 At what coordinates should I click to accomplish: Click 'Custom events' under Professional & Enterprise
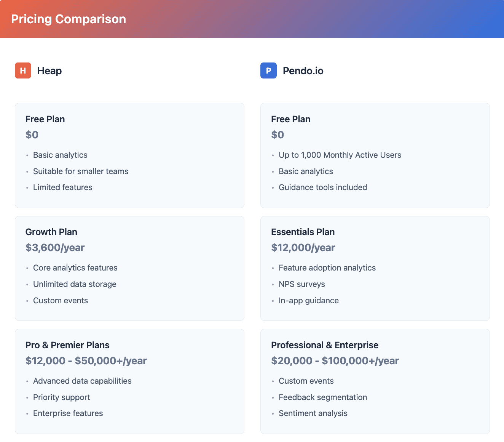click(x=306, y=381)
